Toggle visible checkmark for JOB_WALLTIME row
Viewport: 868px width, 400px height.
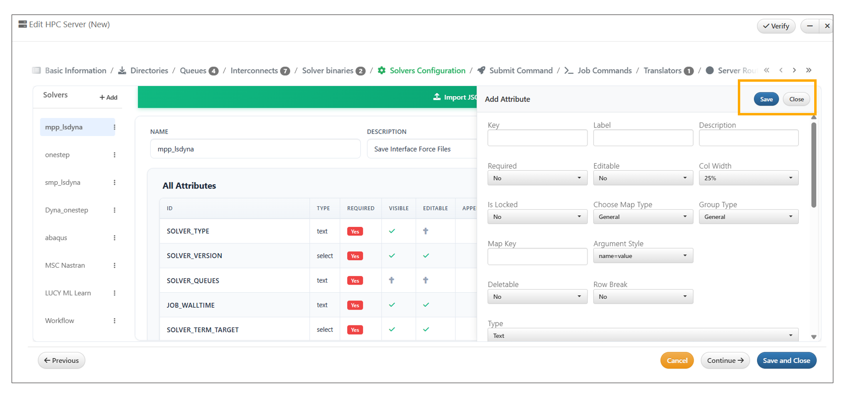[x=392, y=305]
